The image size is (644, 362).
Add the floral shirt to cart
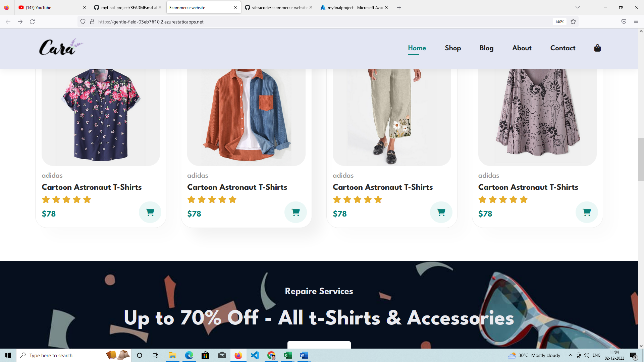tap(150, 212)
